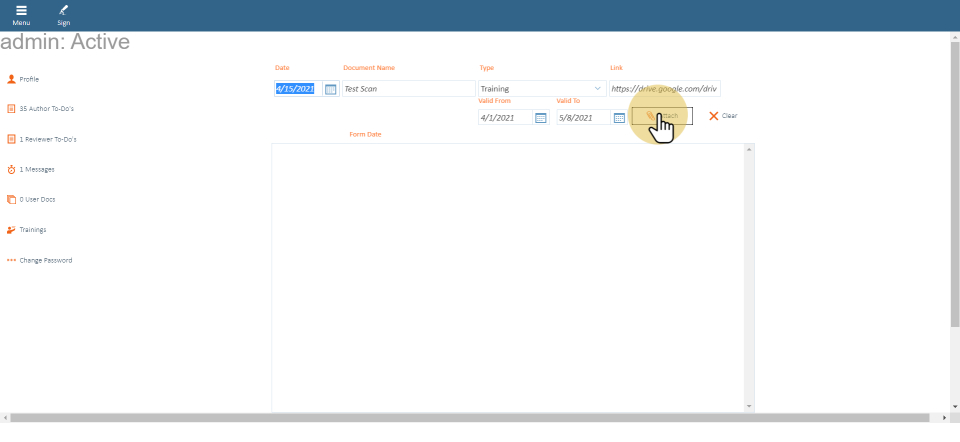This screenshot has height=442, width=960.
Task: Click the Messages stopwatch icon
Action: point(12,170)
